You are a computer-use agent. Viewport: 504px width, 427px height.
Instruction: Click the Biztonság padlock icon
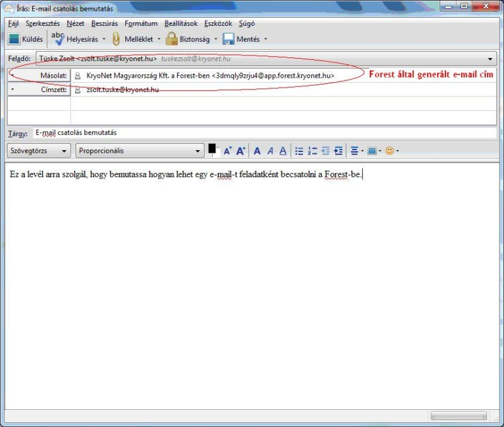[x=171, y=39]
